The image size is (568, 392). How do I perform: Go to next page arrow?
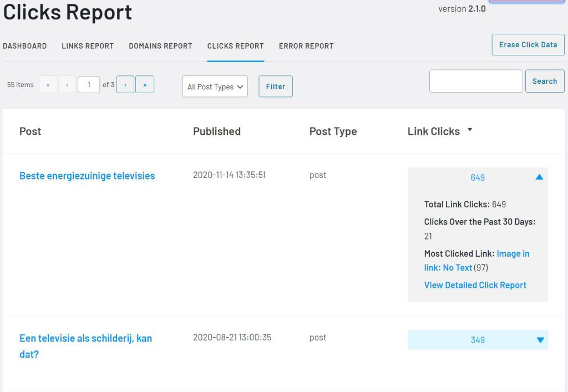click(x=125, y=84)
